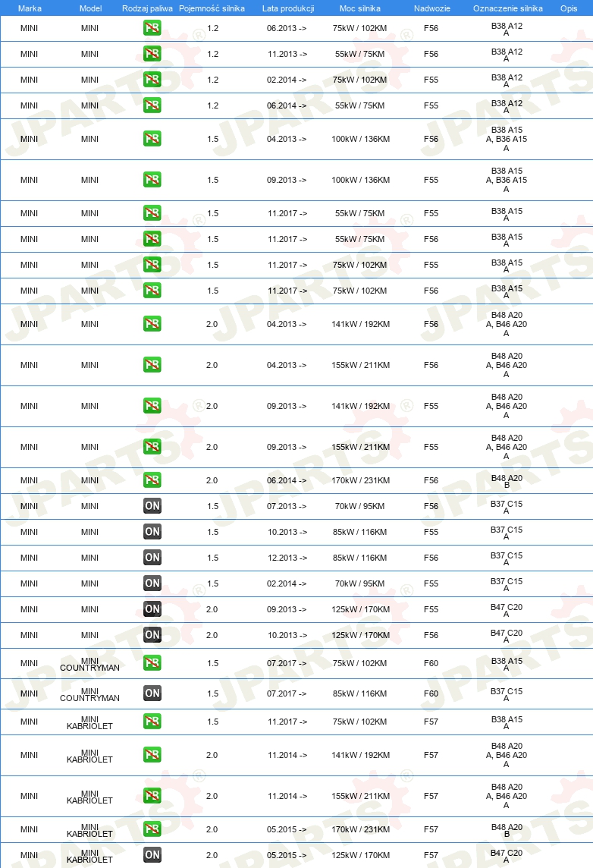Click 170kW / 231KM cell in the F57 row
This screenshot has width=593, height=868.
click(361, 829)
